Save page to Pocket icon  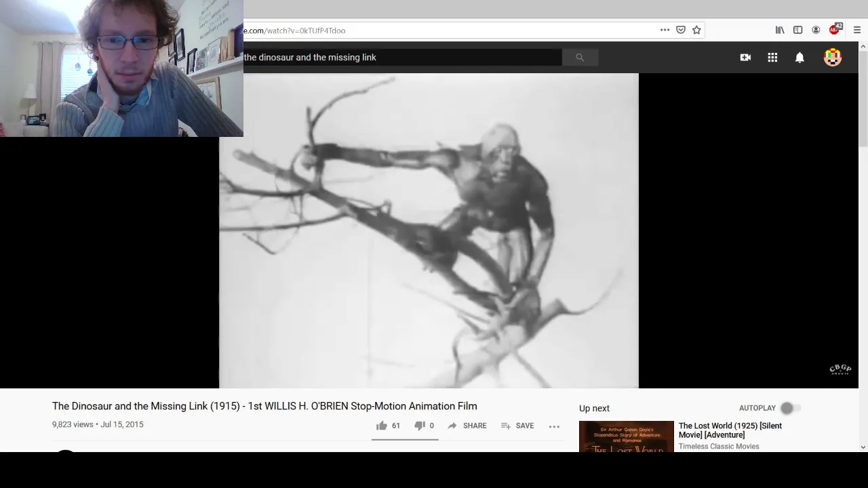tap(681, 30)
